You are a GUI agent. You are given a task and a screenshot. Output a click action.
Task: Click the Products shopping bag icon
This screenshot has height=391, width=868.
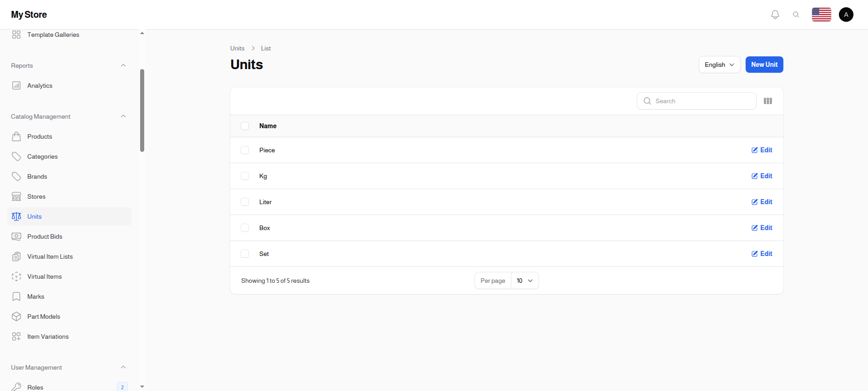(16, 136)
